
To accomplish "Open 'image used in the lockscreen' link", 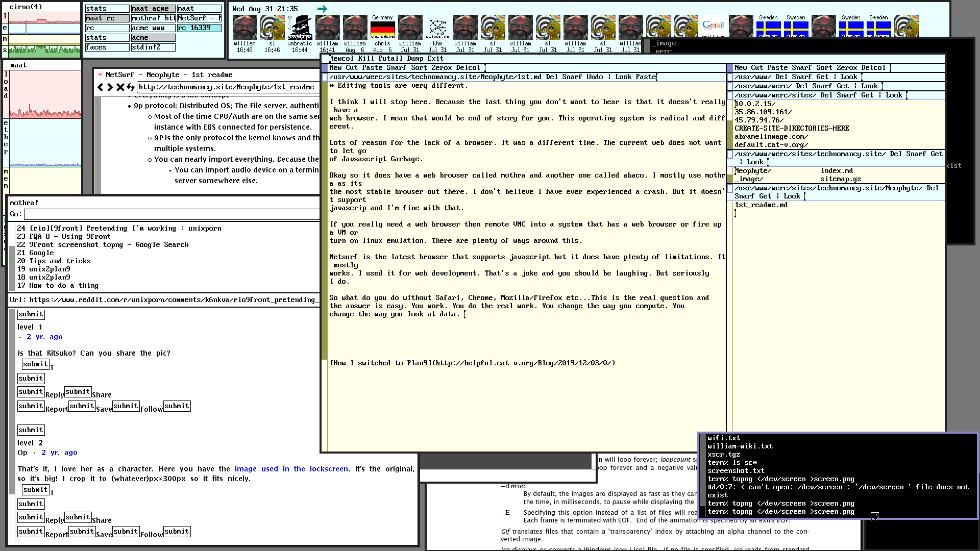I will pos(291,469).
